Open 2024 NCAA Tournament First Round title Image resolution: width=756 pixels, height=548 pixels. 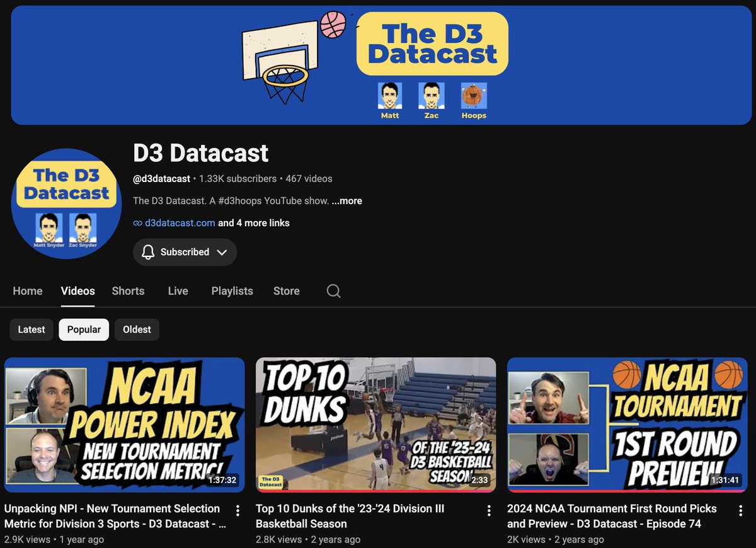pyautogui.click(x=612, y=516)
